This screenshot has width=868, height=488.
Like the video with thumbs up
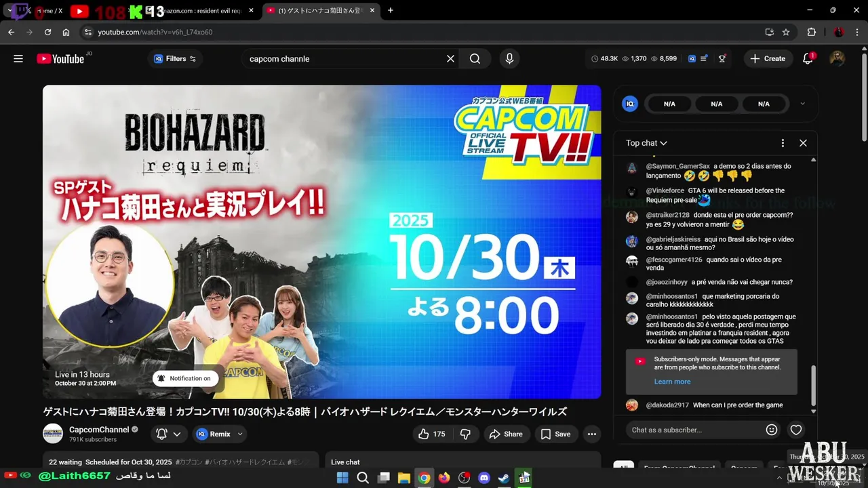pyautogui.click(x=433, y=434)
